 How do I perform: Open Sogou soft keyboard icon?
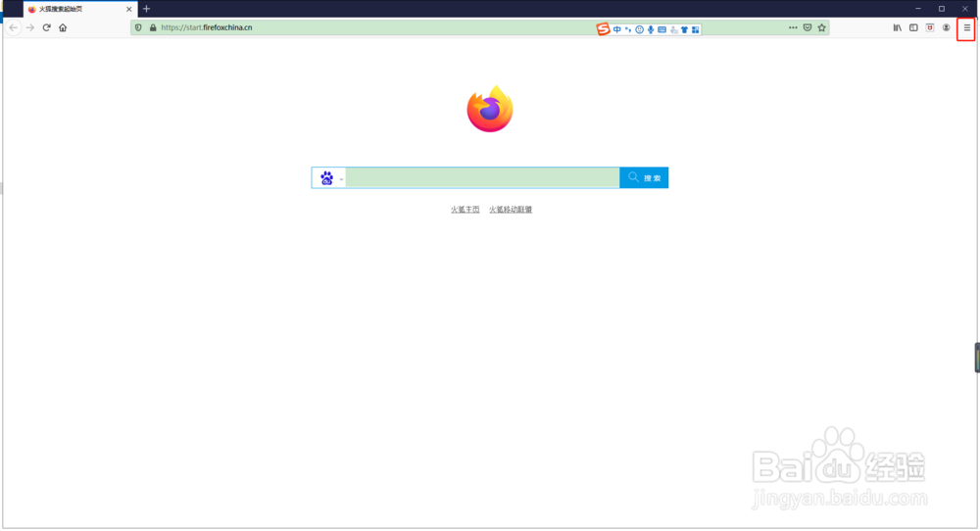tap(661, 29)
